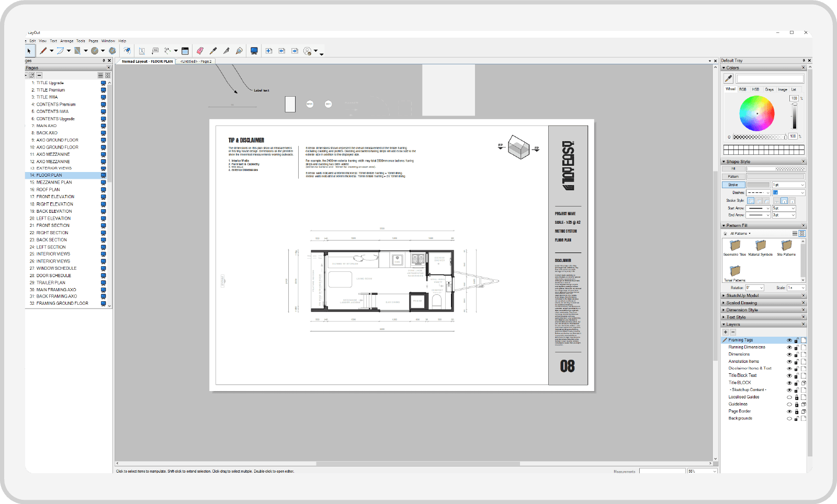Select the pink Eraser tool

click(200, 51)
